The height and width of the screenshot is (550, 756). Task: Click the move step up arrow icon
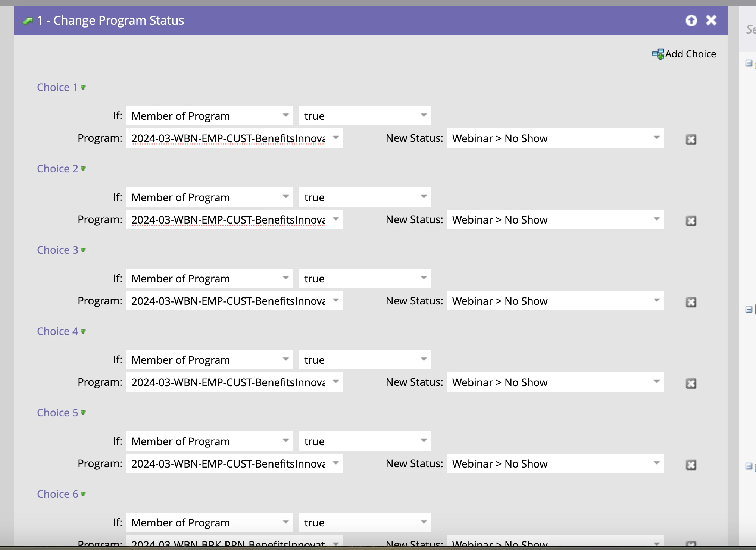(691, 20)
